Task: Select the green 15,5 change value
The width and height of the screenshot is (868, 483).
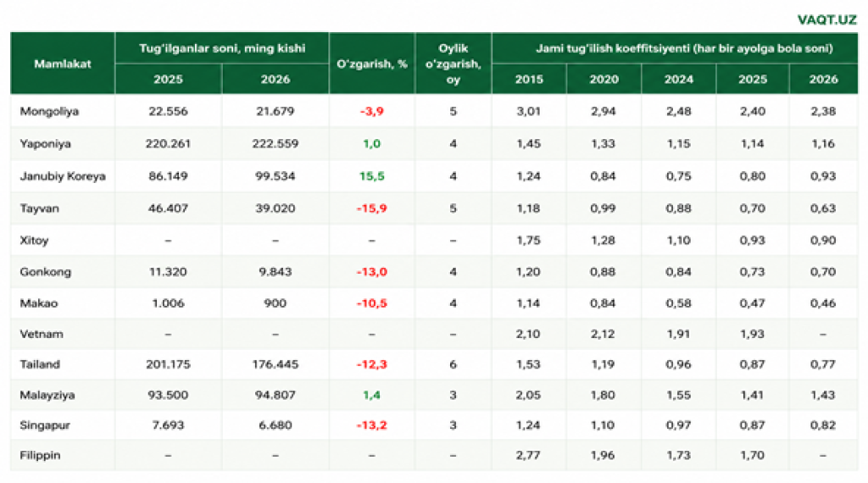Action: pos(371,176)
